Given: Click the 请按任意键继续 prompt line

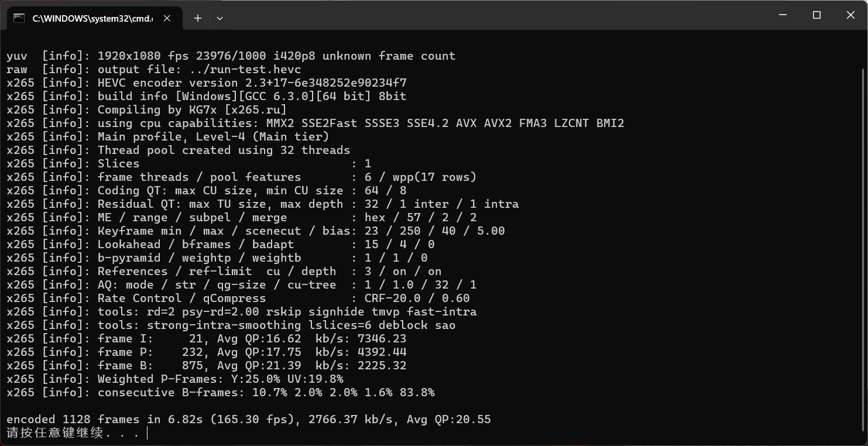Looking at the screenshot, I should 73,433.
